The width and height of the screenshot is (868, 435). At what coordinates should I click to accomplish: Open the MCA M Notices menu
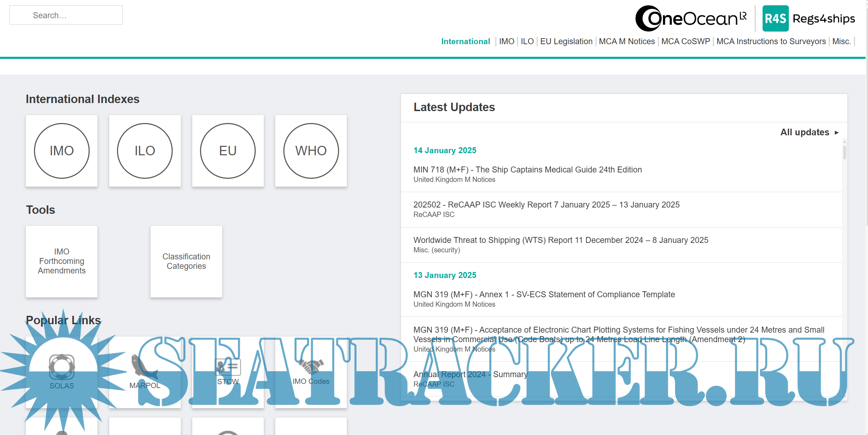(627, 41)
